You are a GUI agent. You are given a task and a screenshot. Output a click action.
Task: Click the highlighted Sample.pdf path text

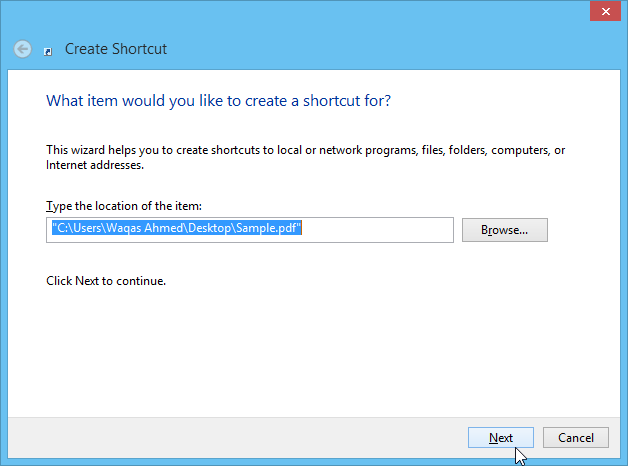[x=177, y=229]
